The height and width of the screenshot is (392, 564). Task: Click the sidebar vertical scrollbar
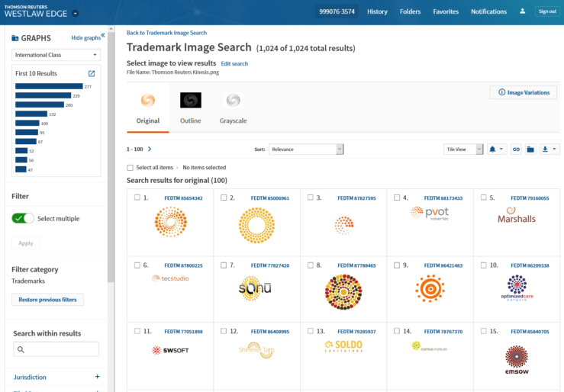point(111,157)
